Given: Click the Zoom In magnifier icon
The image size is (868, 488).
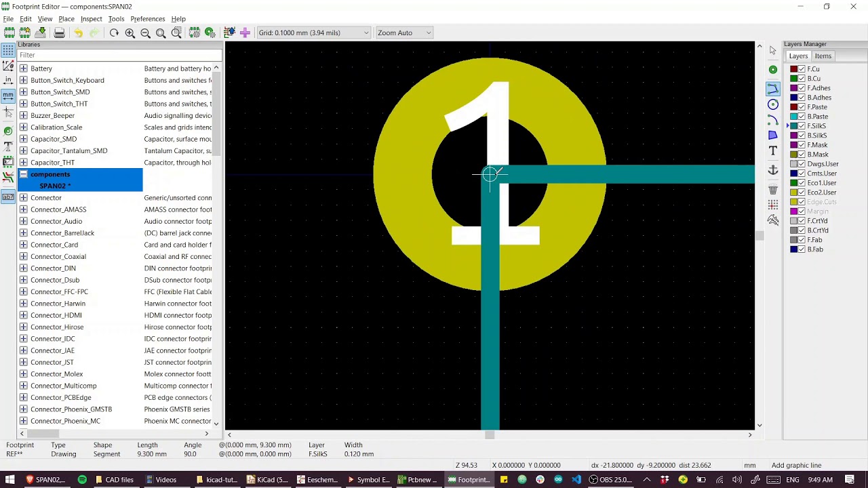Looking at the screenshot, I should coord(130,33).
